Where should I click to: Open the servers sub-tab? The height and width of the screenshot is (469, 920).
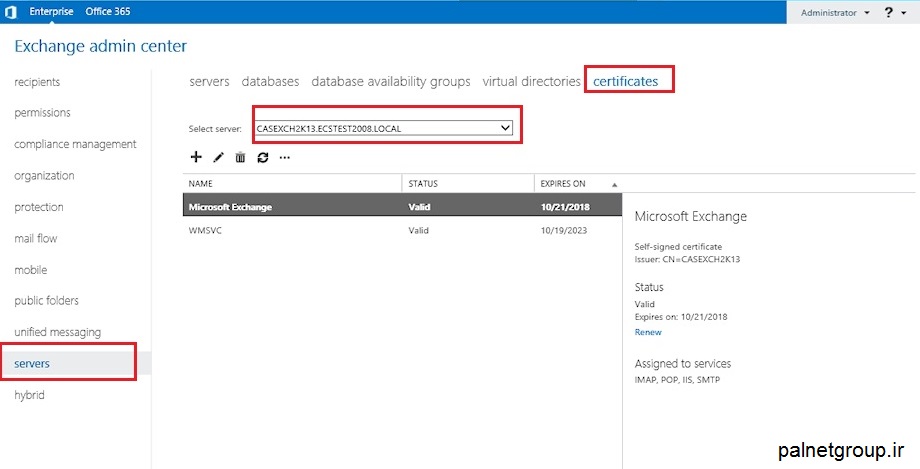coord(209,82)
